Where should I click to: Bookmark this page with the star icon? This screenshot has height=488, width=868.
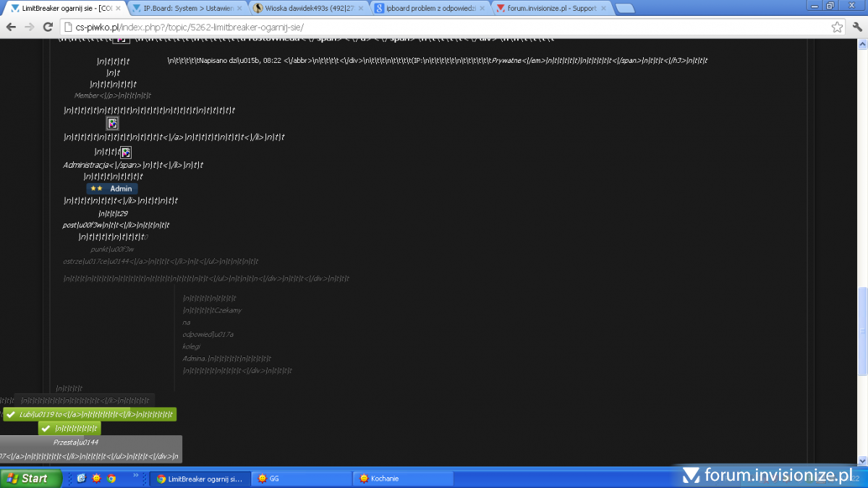(x=837, y=27)
